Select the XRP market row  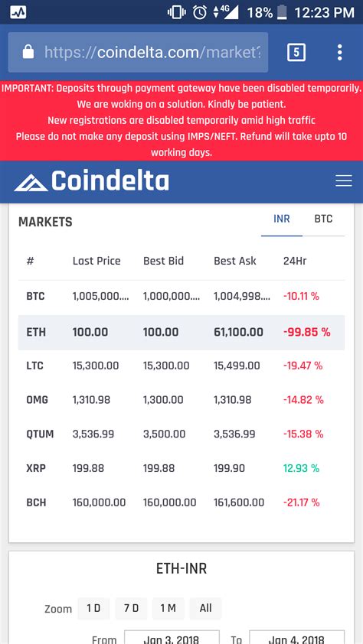[181, 468]
